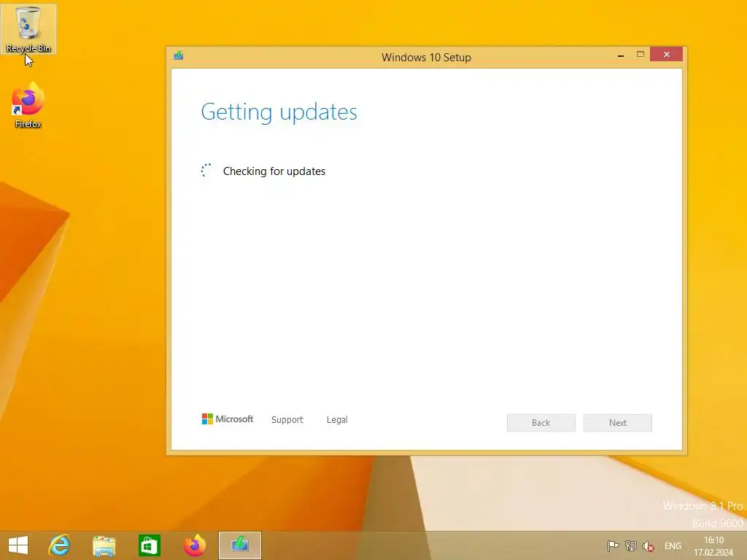
Task: Click the Windows 10 Setup title text
Action: click(426, 57)
